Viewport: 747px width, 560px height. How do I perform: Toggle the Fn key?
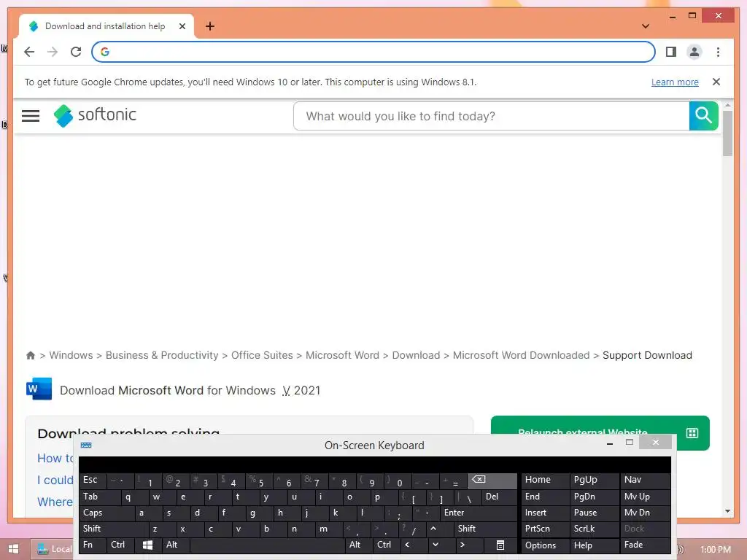93,545
